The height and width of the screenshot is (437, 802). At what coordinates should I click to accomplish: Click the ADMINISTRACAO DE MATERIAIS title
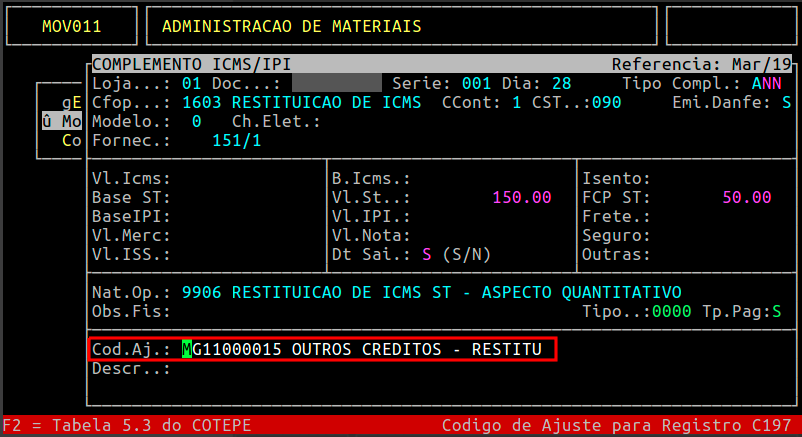coord(292,26)
